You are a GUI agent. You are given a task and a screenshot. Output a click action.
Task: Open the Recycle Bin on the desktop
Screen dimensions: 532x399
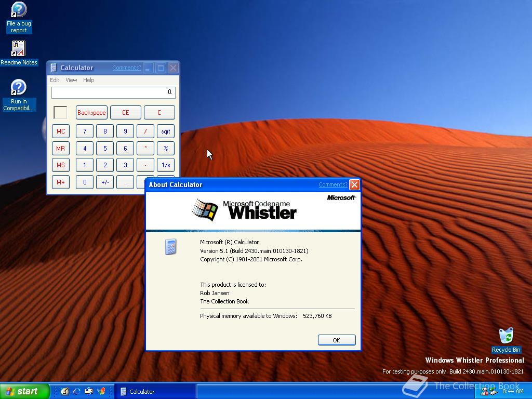coord(506,340)
